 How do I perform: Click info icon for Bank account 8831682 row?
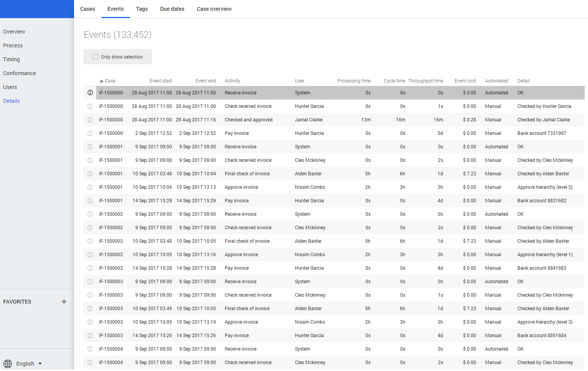(90, 201)
